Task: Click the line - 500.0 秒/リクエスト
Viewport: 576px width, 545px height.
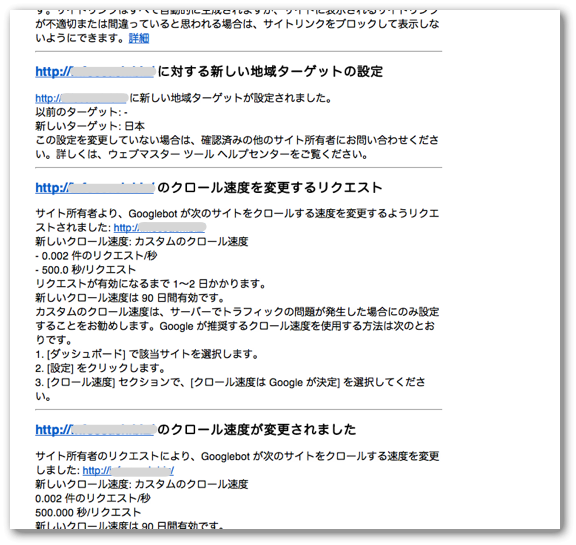Action: (x=86, y=270)
